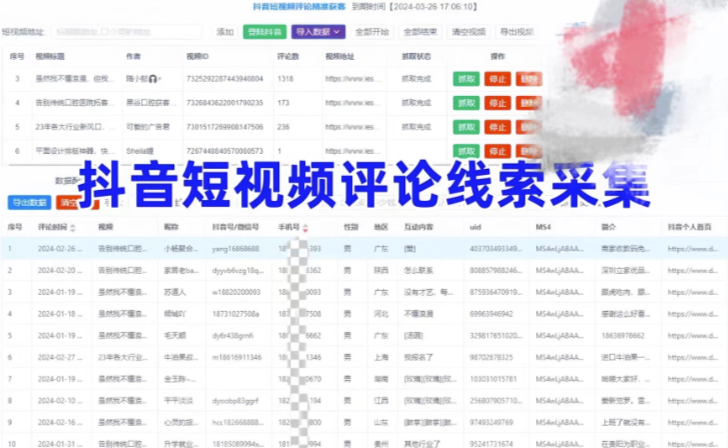Click the uid 69963946942
The image size is (728, 448).
[x=491, y=314]
